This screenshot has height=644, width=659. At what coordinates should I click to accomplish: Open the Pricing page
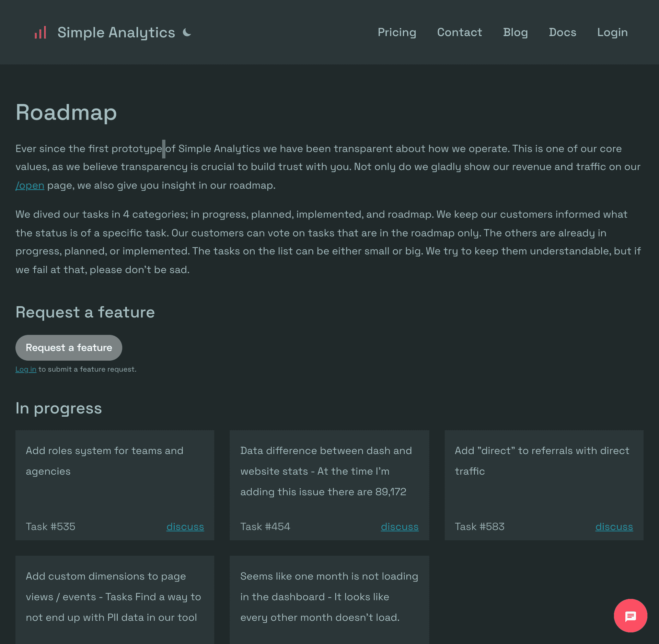pos(397,32)
